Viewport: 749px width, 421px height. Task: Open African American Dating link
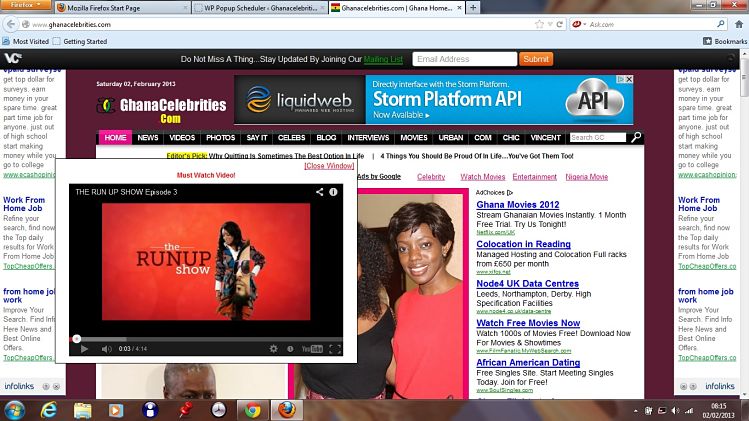pyautogui.click(x=528, y=363)
